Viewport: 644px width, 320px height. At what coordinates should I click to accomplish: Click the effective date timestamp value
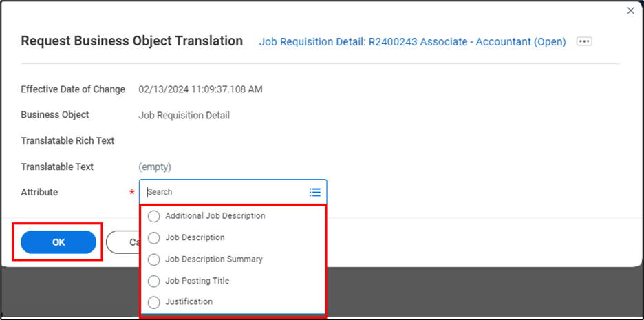pos(200,89)
